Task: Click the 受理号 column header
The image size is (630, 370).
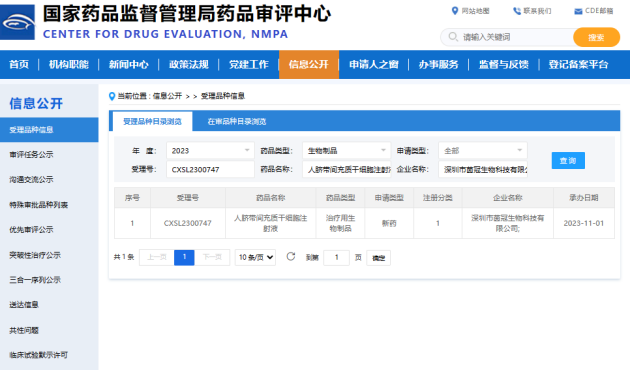Action: click(188, 198)
